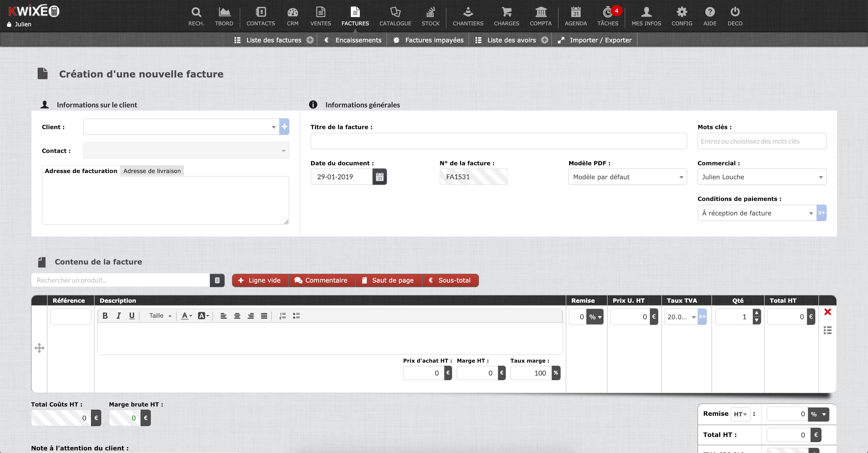The height and width of the screenshot is (453, 868).
Task: Switch to Adresse de facturation tab
Action: tap(81, 171)
